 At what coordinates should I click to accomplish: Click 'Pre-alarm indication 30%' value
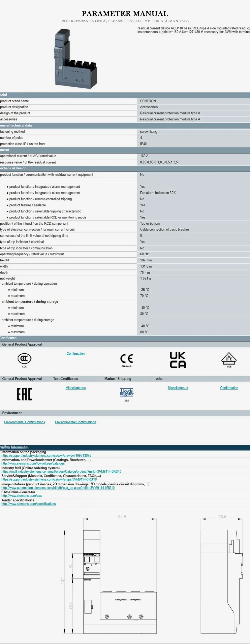[x=158, y=193]
